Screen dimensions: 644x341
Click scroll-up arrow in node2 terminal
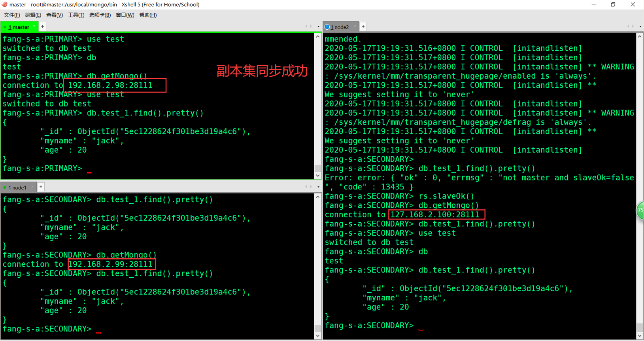click(x=640, y=36)
